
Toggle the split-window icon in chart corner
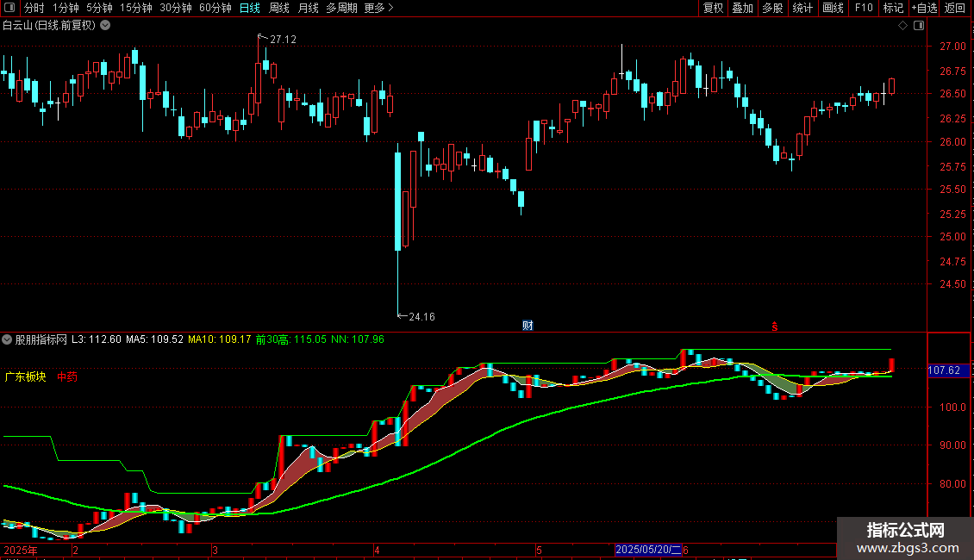pos(920,26)
